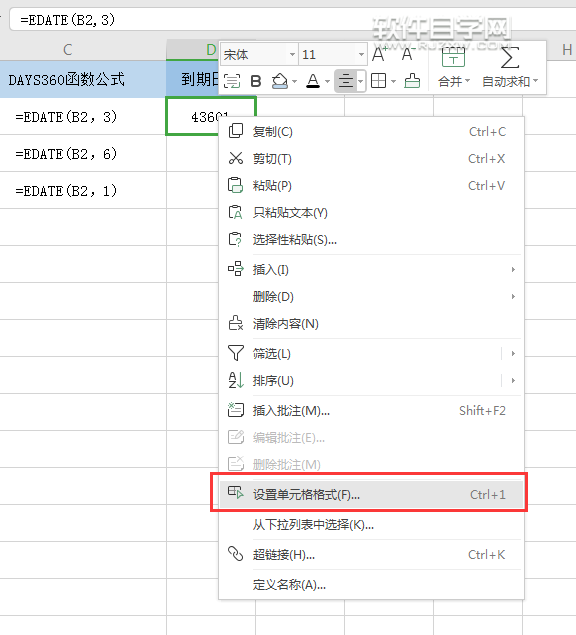The height and width of the screenshot is (635, 576).
Task: Click the insert cells icon
Action: pos(236,269)
